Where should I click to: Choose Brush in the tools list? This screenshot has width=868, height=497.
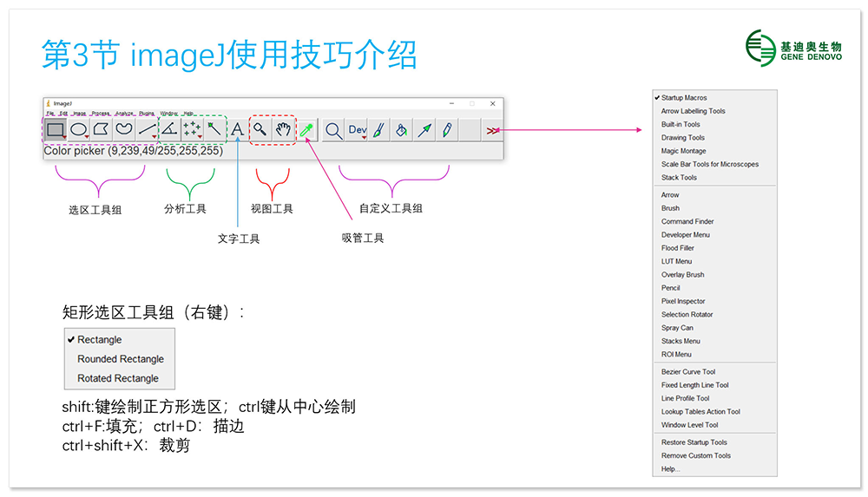click(714, 208)
